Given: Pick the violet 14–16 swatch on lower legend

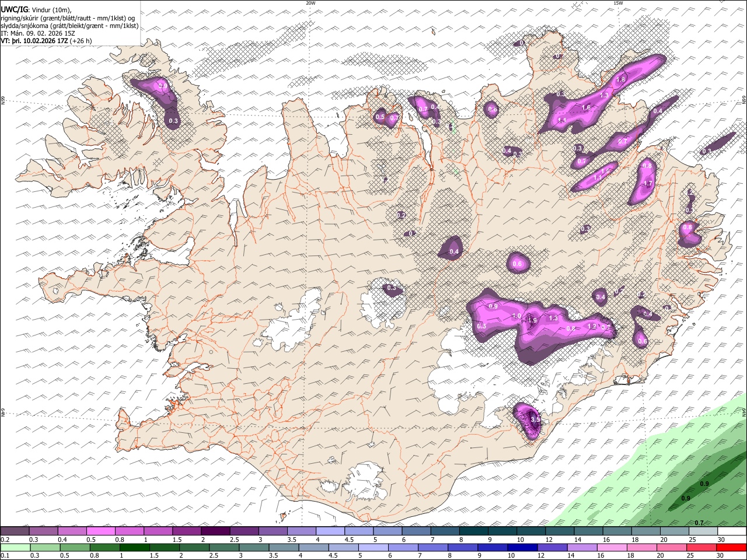Looking at the screenshot, I should pyautogui.click(x=581, y=548).
